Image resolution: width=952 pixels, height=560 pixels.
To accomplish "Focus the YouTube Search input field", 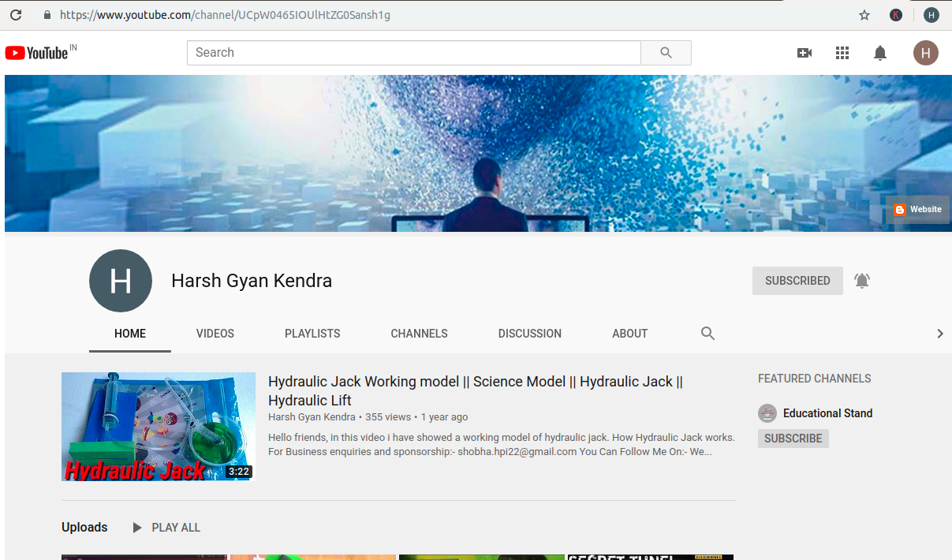I will pos(414,53).
